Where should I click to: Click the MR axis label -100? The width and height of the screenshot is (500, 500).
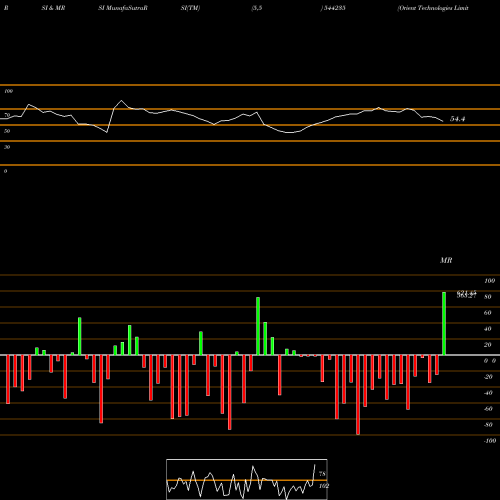pyautogui.click(x=490, y=441)
